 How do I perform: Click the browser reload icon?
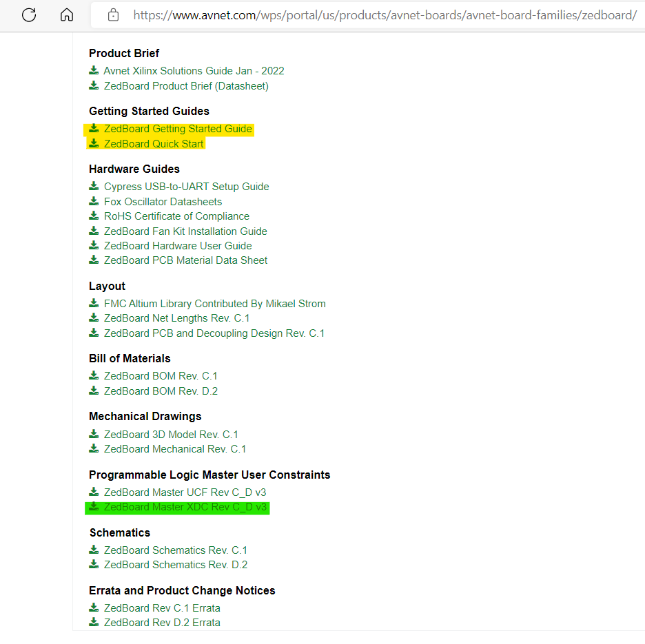29,14
